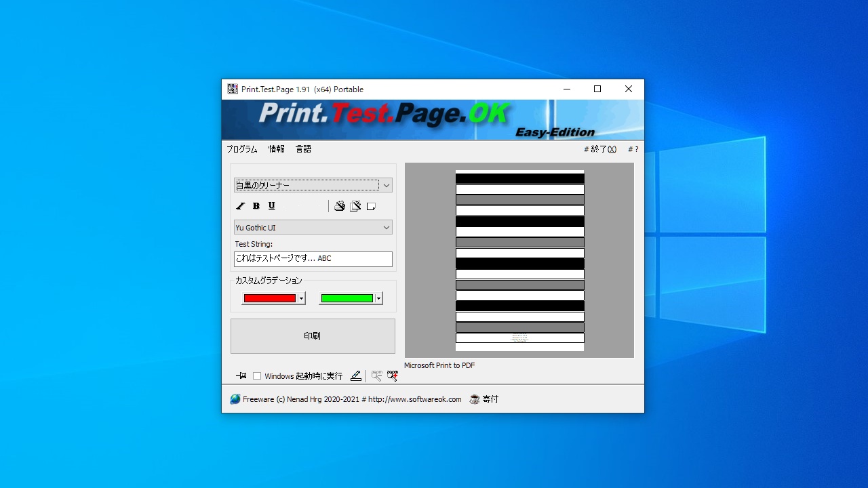Click the pencil edit icon near the startup option
The image size is (868, 488).
pyautogui.click(x=356, y=375)
